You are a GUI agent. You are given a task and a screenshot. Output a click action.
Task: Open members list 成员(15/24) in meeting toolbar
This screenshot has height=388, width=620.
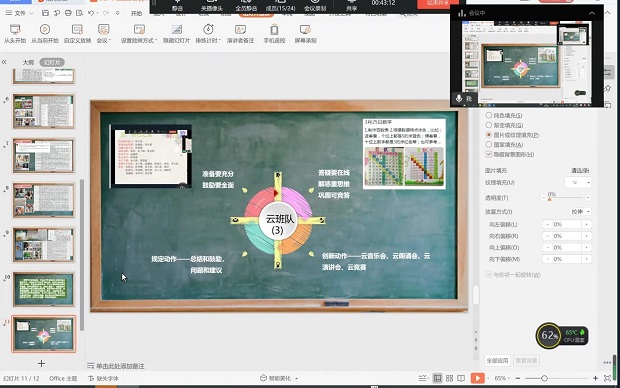(x=281, y=6)
